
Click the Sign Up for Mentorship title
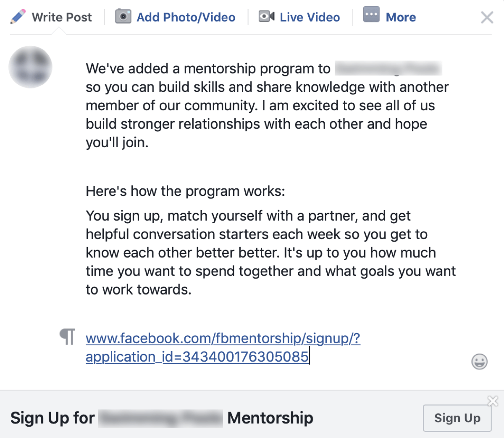coord(162,418)
